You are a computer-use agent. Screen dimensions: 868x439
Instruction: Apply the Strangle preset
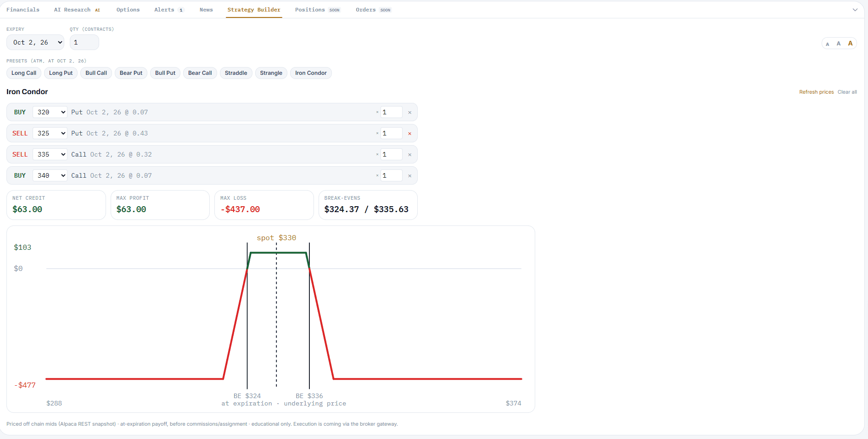tap(271, 73)
